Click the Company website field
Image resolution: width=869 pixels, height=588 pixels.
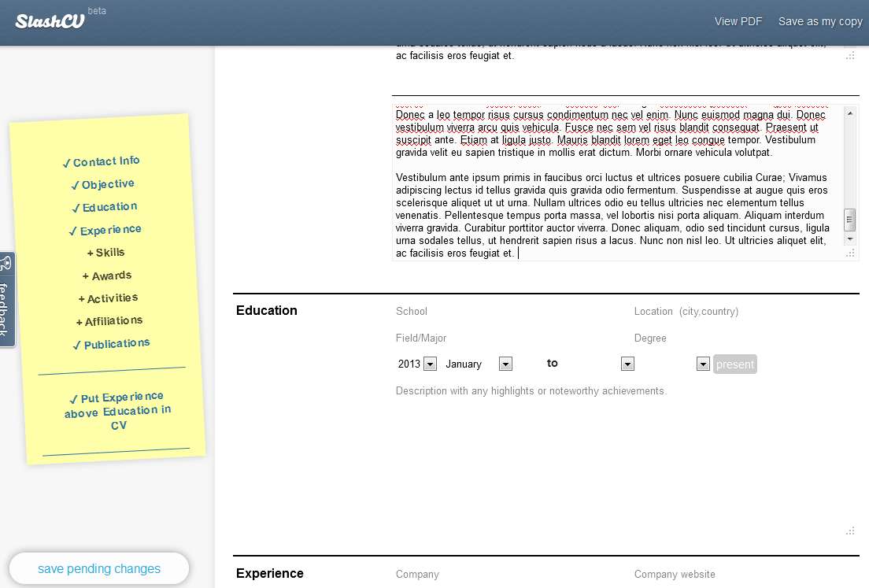tap(745, 574)
